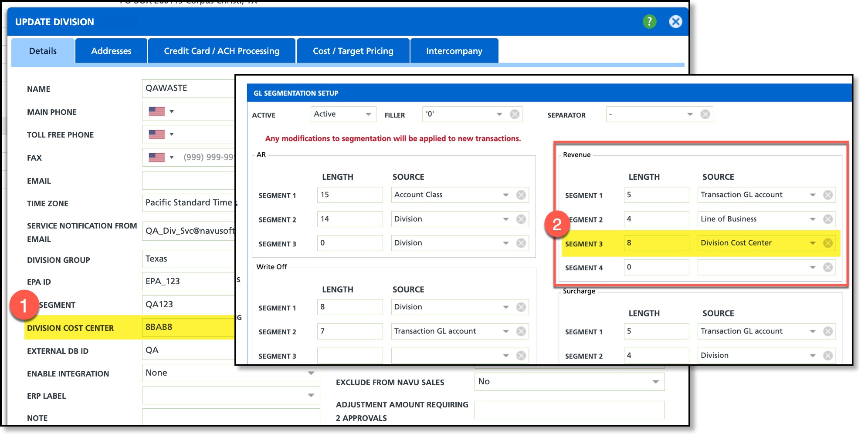This screenshot has width=868, height=437.
Task: Clear the Revenue Segment 1 source
Action: point(827,195)
